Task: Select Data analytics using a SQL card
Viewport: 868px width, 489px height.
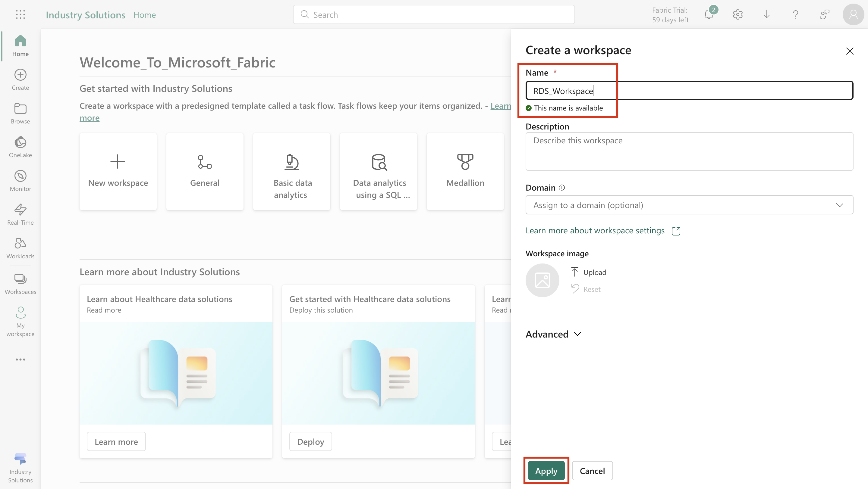Action: pyautogui.click(x=379, y=172)
